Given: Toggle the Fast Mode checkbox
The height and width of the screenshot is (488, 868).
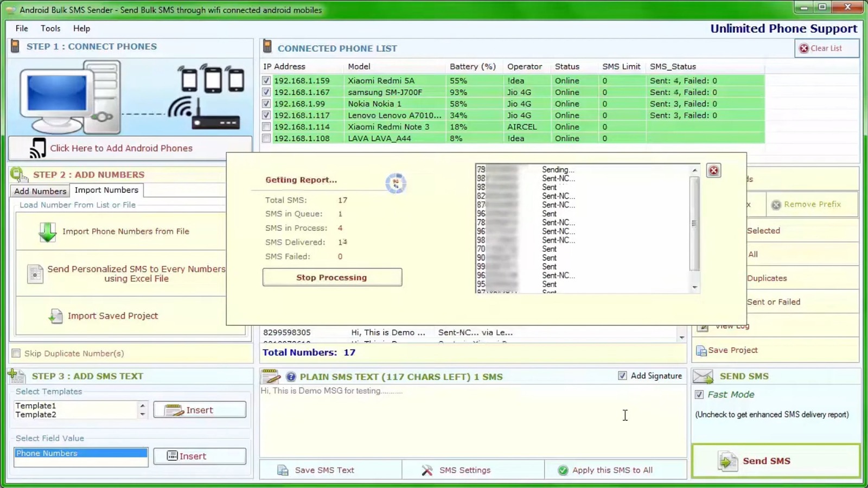Looking at the screenshot, I should coord(699,395).
